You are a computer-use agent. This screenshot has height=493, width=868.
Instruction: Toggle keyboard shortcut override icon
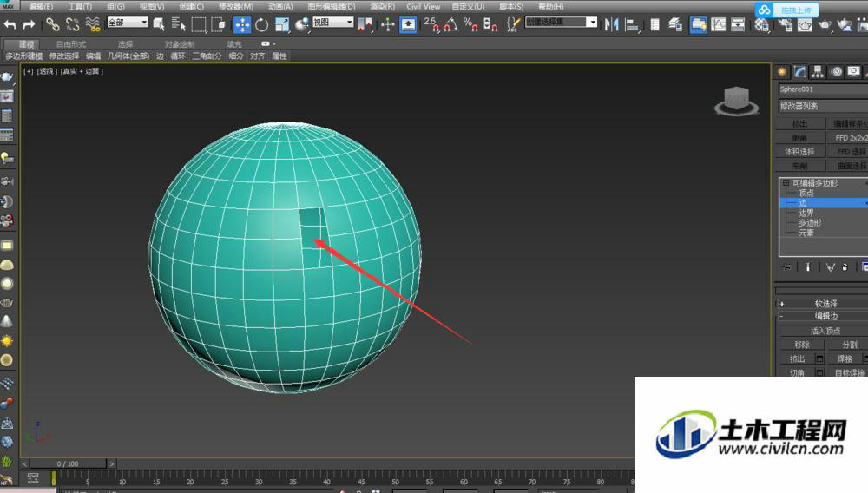pyautogui.click(x=408, y=24)
